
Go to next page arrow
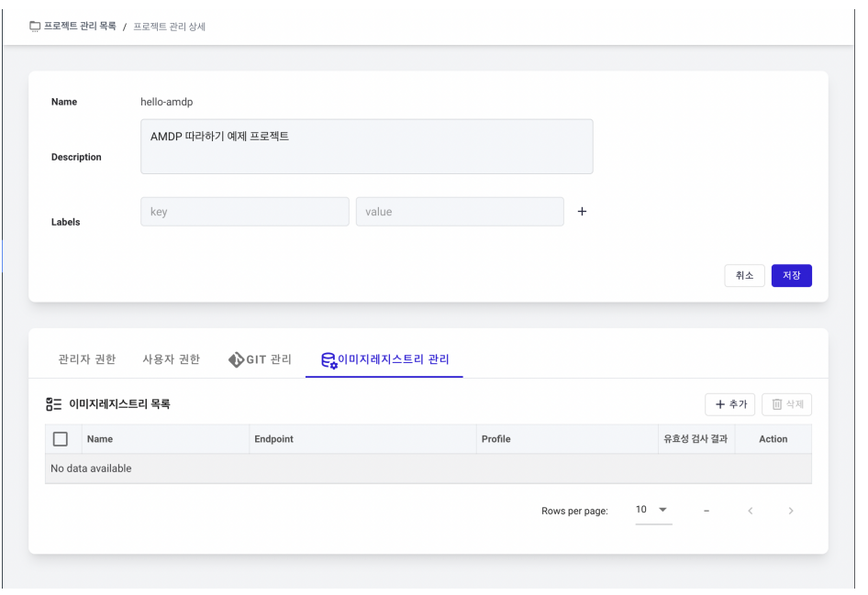tap(791, 511)
